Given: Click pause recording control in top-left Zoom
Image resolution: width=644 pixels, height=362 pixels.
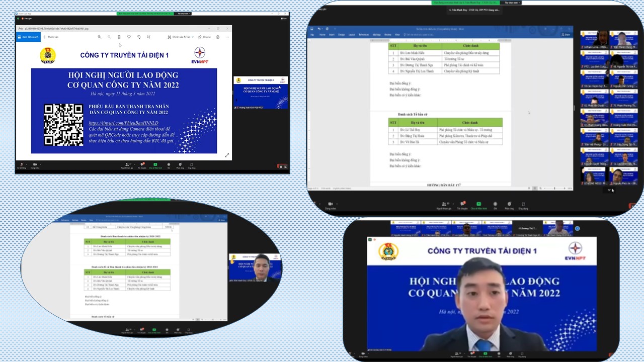Looking at the screenshot, I should [281, 166].
